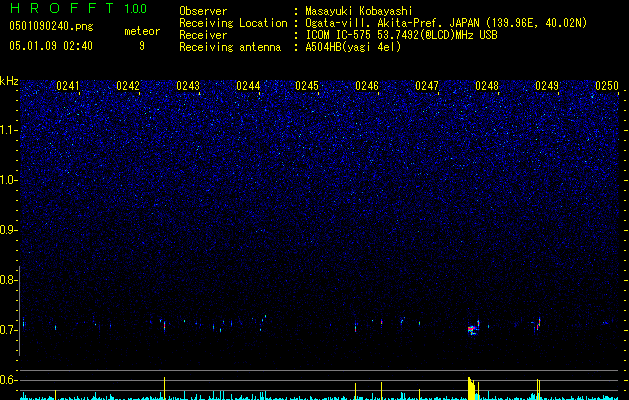Click the wide yellow intensity burst near 0248

472,388
